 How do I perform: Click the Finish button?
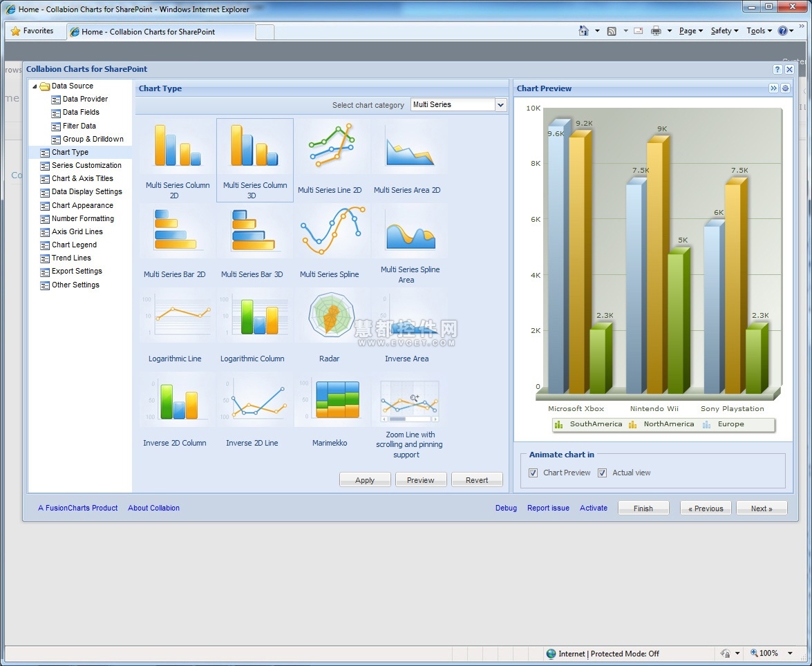coord(643,508)
